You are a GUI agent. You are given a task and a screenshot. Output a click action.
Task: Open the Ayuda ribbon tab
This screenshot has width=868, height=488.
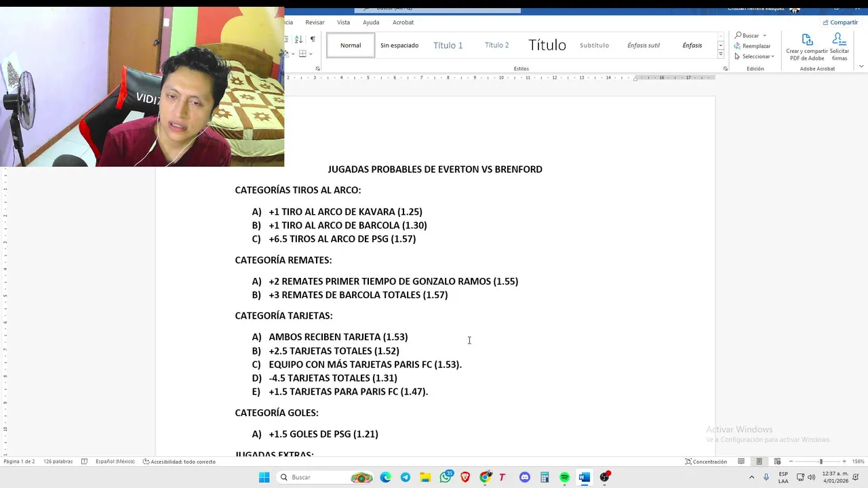(371, 22)
